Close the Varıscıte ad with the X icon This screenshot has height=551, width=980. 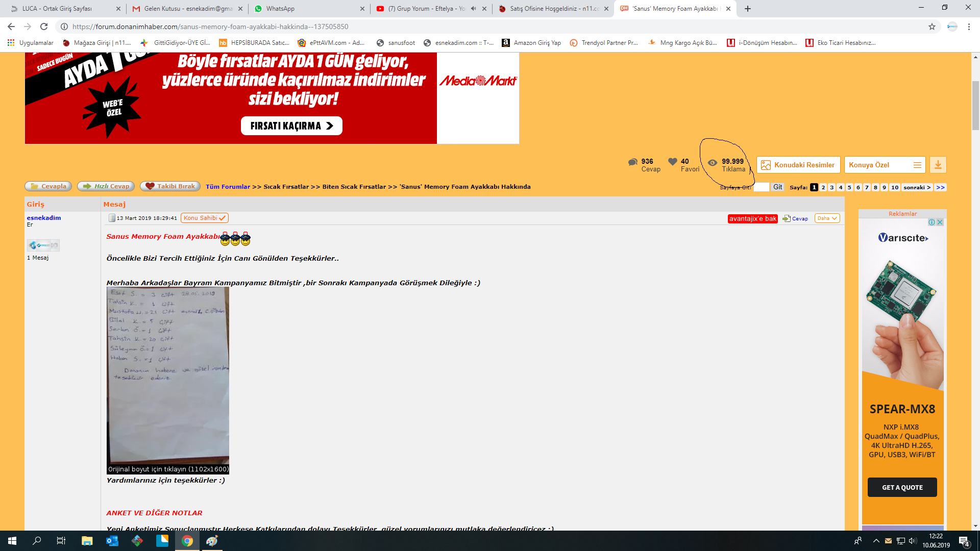tap(940, 222)
